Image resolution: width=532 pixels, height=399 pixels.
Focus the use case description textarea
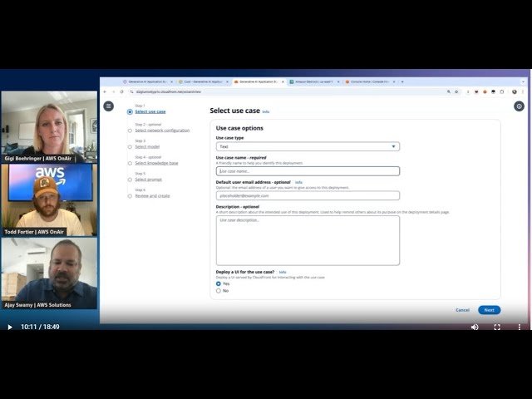click(308, 240)
